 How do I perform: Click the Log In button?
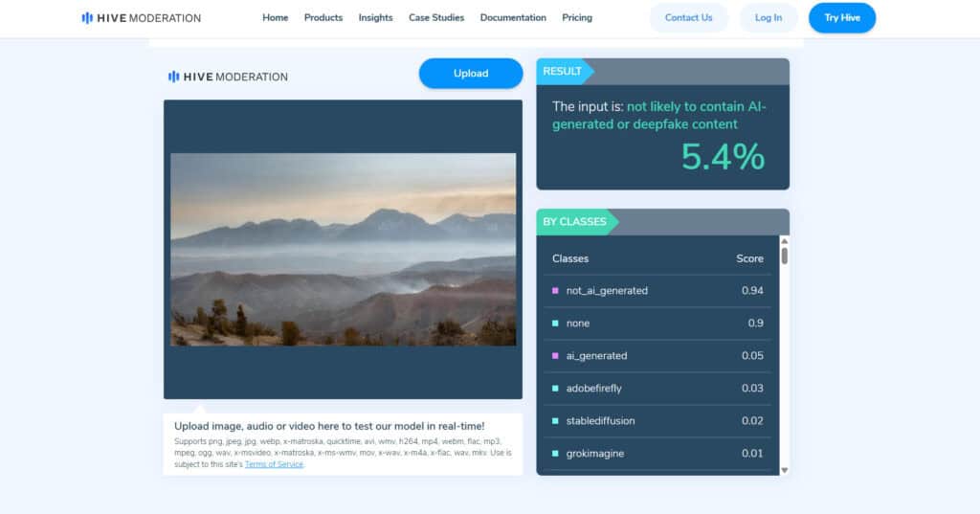[768, 17]
